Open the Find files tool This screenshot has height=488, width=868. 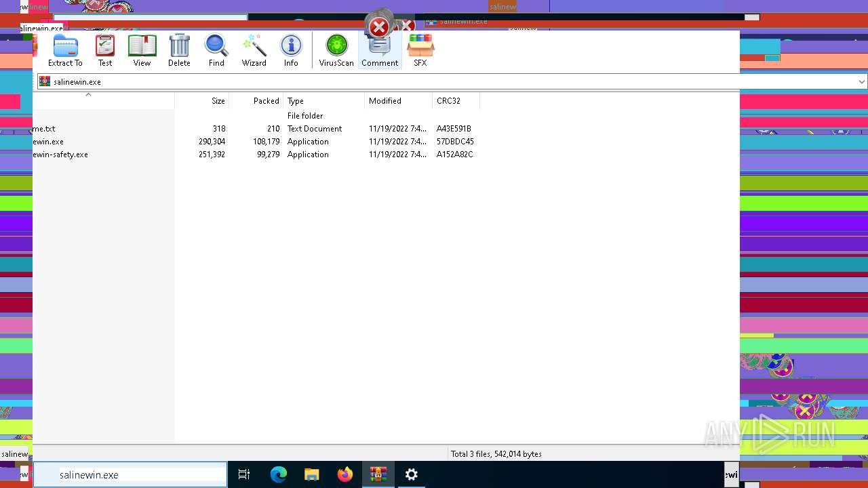[216, 51]
